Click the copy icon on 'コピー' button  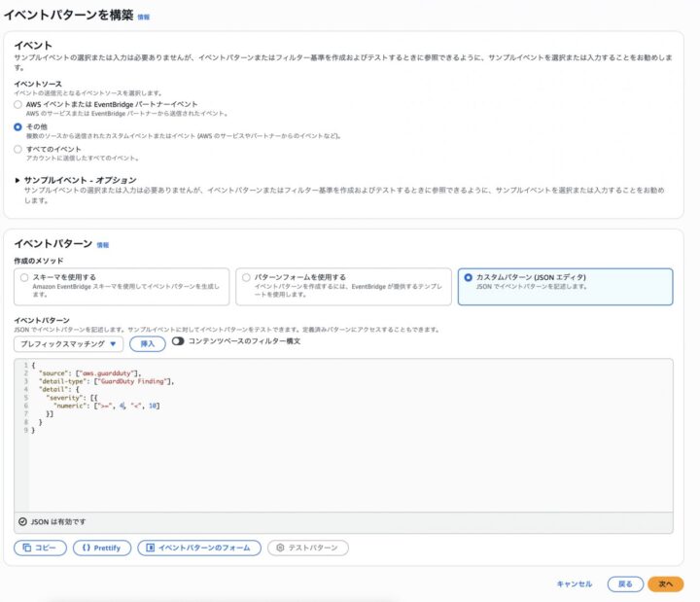pyautogui.click(x=25, y=548)
